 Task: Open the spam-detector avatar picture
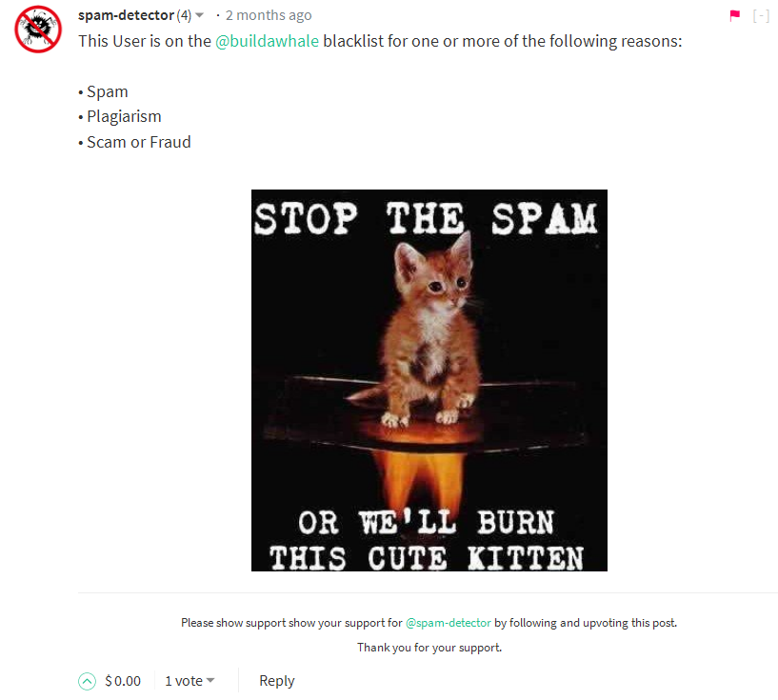[x=38, y=29]
